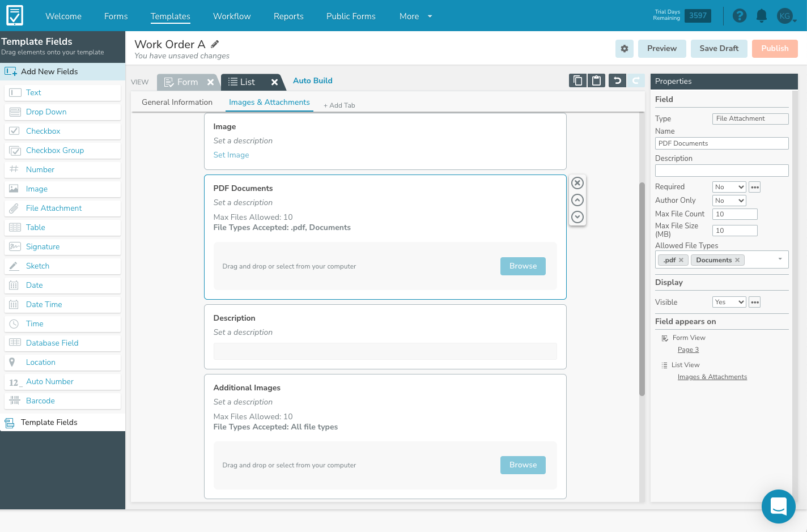Viewport: 807px width, 532px height.
Task: Open the Workflow menu
Action: (232, 16)
